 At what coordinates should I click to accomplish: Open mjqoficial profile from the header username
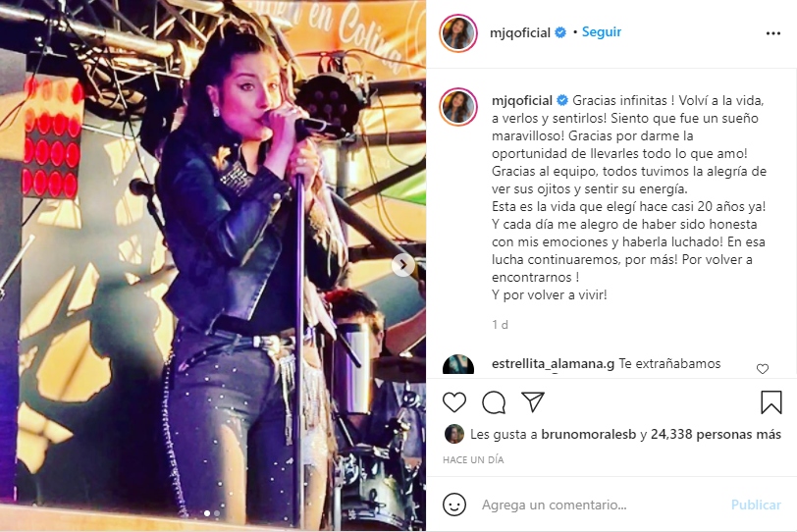(520, 32)
